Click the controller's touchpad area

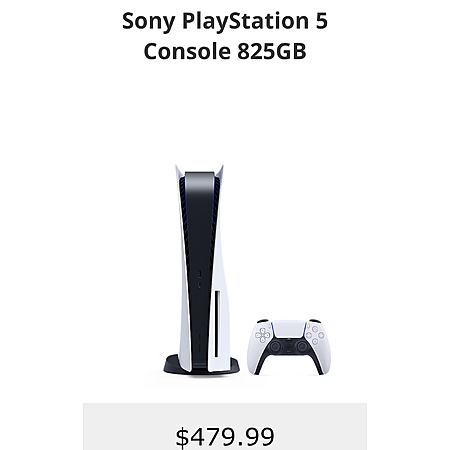click(x=289, y=329)
